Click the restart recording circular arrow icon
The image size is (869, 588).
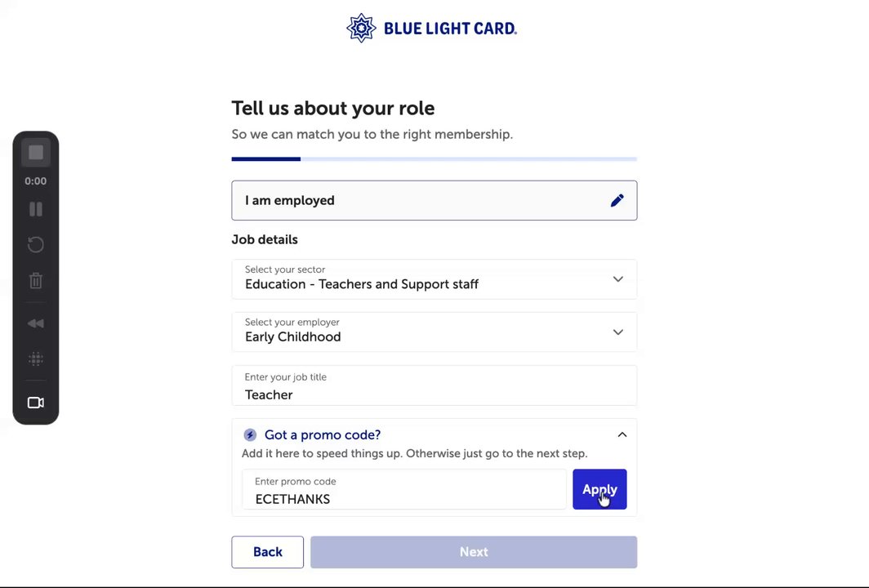click(36, 244)
